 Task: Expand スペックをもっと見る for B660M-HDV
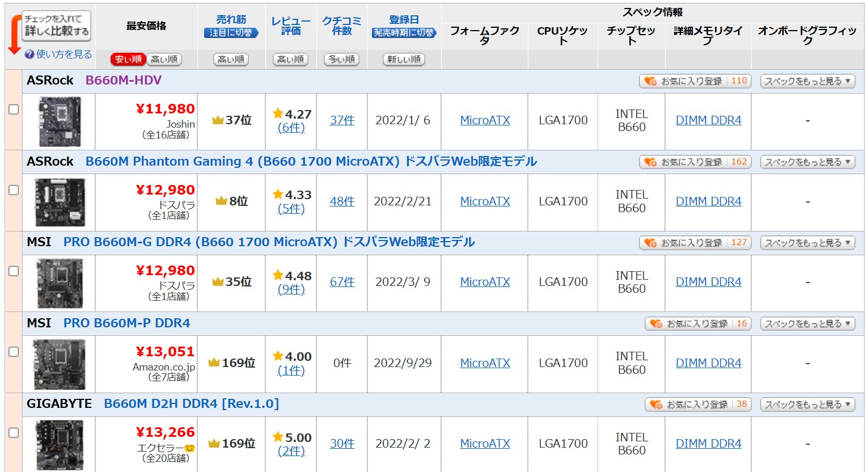pyautogui.click(x=807, y=81)
